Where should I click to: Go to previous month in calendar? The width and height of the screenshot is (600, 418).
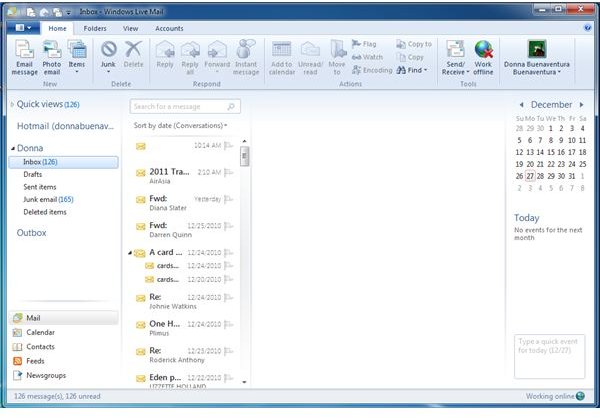(521, 104)
